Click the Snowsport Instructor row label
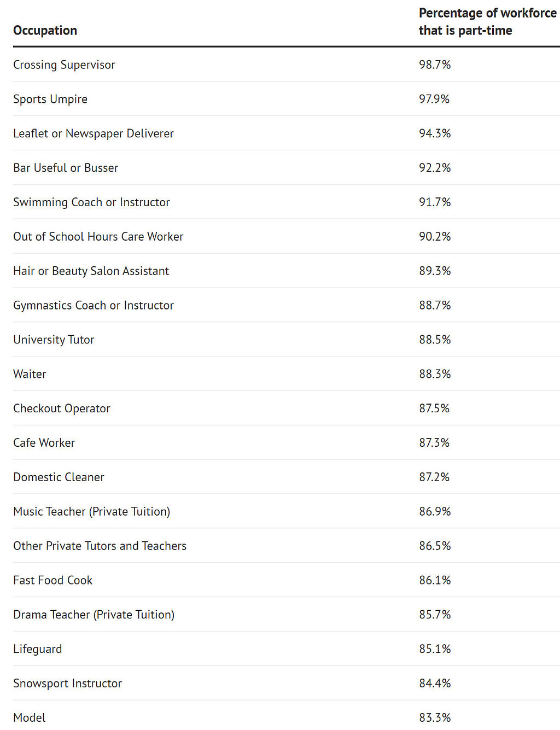Screen dimensions: 560x730 point(67,684)
